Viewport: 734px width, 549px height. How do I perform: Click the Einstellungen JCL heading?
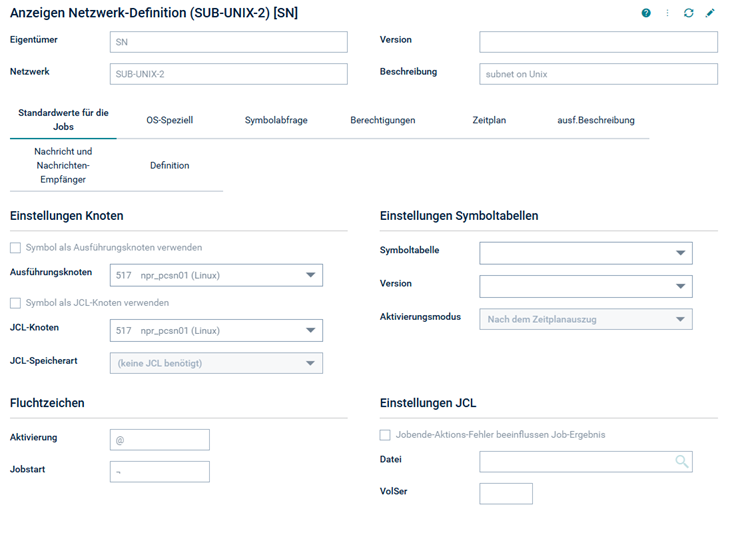(428, 403)
